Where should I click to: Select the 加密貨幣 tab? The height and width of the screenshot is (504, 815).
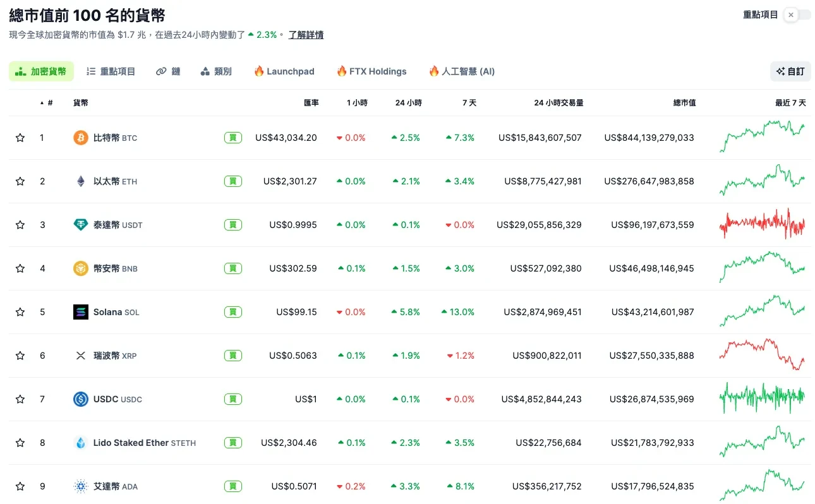coord(41,71)
